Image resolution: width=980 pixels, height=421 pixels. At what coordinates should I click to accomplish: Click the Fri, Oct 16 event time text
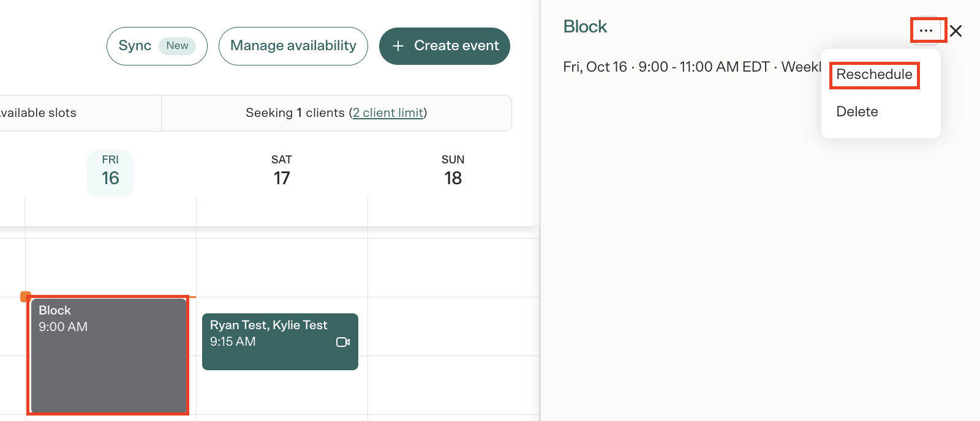(x=692, y=67)
